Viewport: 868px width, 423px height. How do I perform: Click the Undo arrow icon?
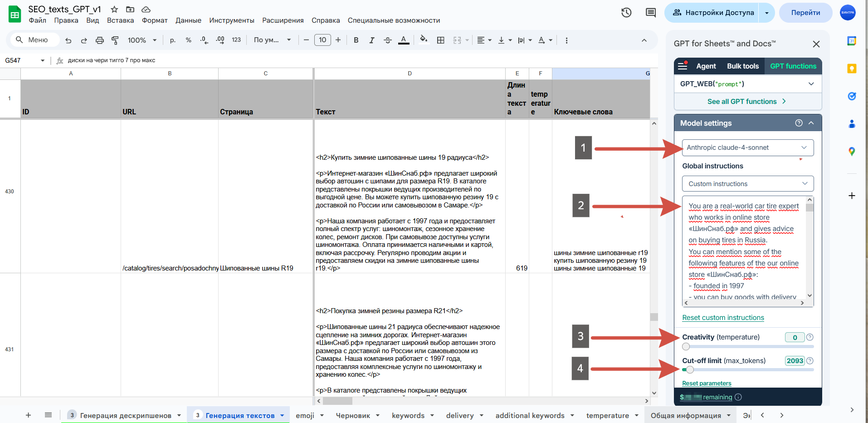coord(68,40)
